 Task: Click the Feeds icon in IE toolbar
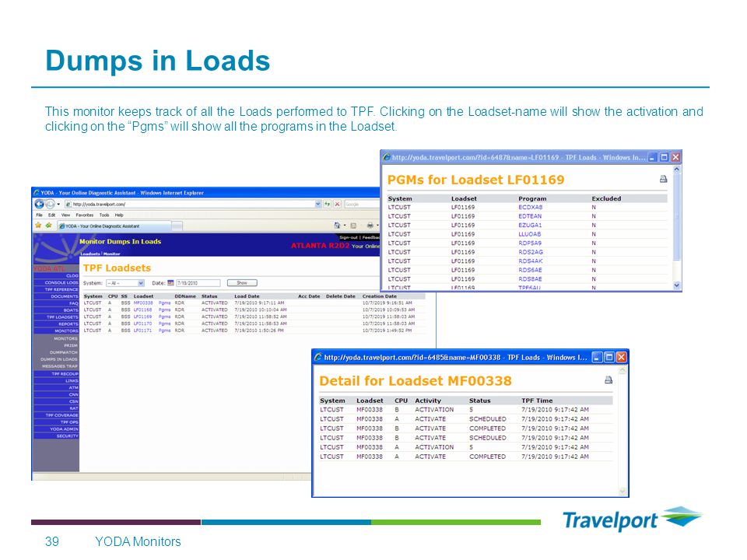pos(353,226)
